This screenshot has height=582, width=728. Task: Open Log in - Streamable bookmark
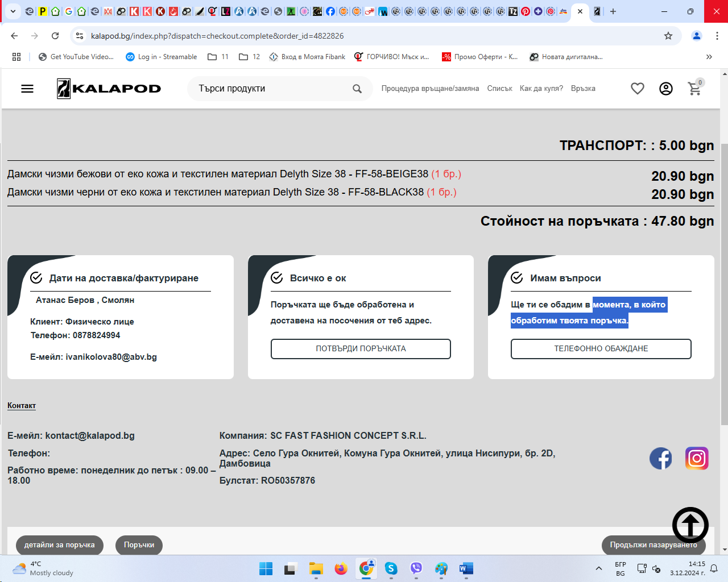[162, 57]
